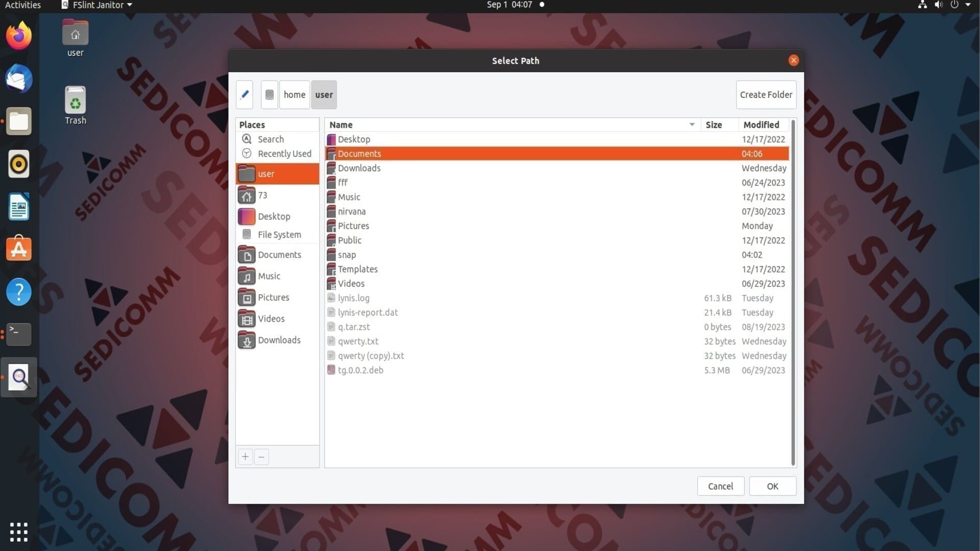Click the remove bookmark minus button
Image resolution: width=980 pixels, height=551 pixels.
pos(261,457)
